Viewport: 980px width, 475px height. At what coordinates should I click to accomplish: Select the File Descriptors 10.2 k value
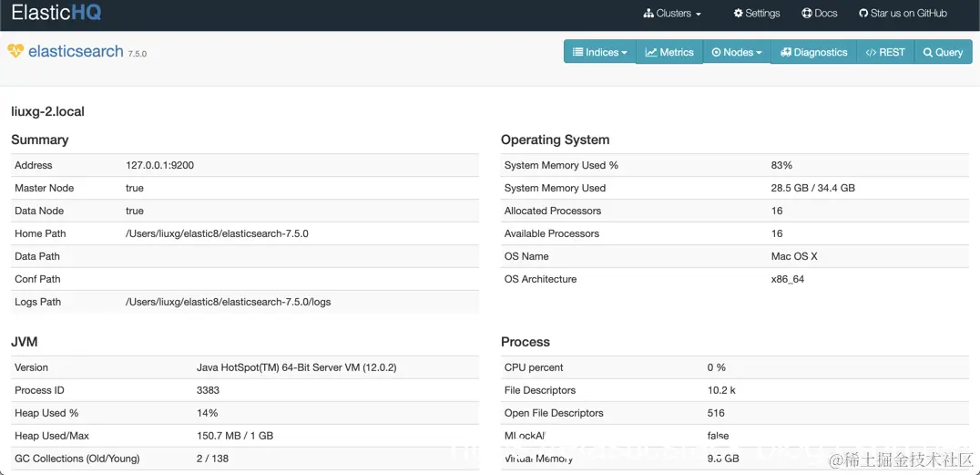pos(721,390)
